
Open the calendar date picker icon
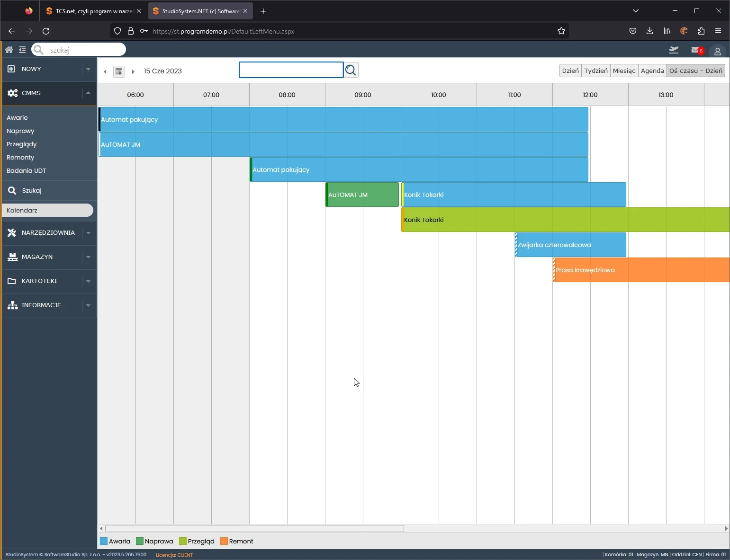[119, 71]
